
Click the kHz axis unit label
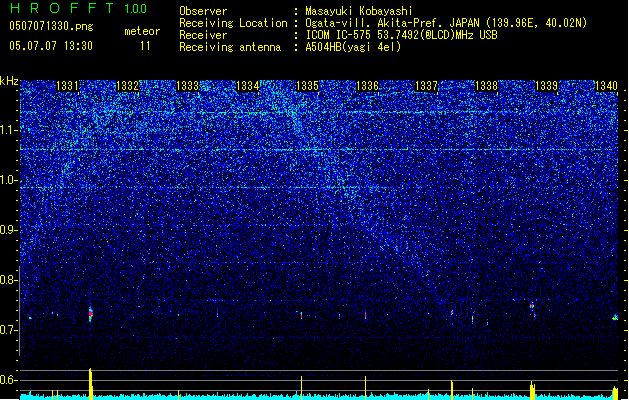tap(9, 81)
